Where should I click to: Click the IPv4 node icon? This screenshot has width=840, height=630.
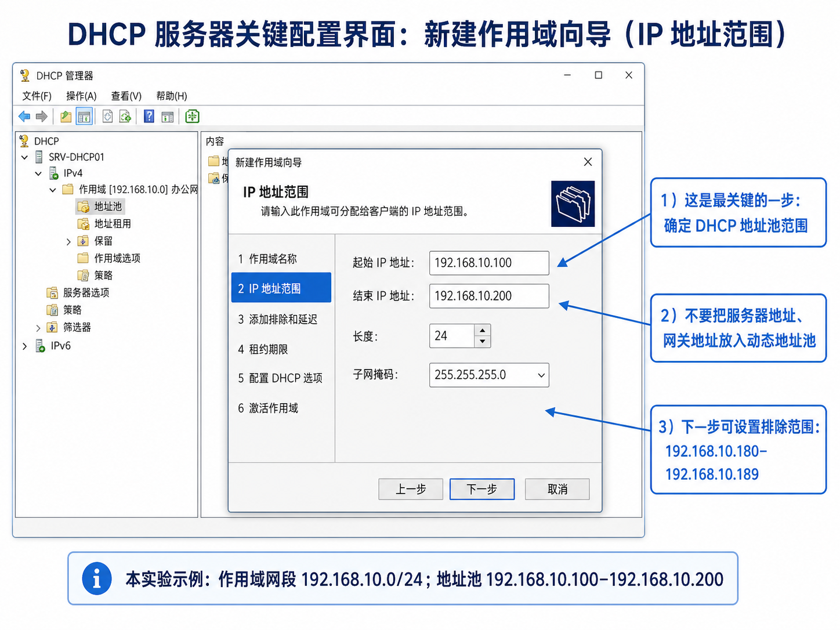(53, 173)
